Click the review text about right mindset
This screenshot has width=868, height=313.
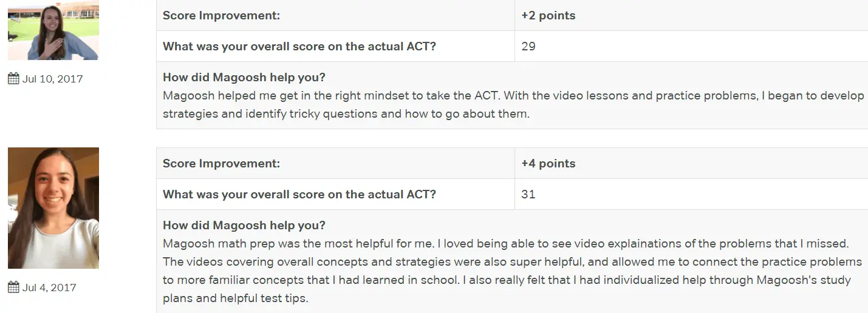click(513, 104)
